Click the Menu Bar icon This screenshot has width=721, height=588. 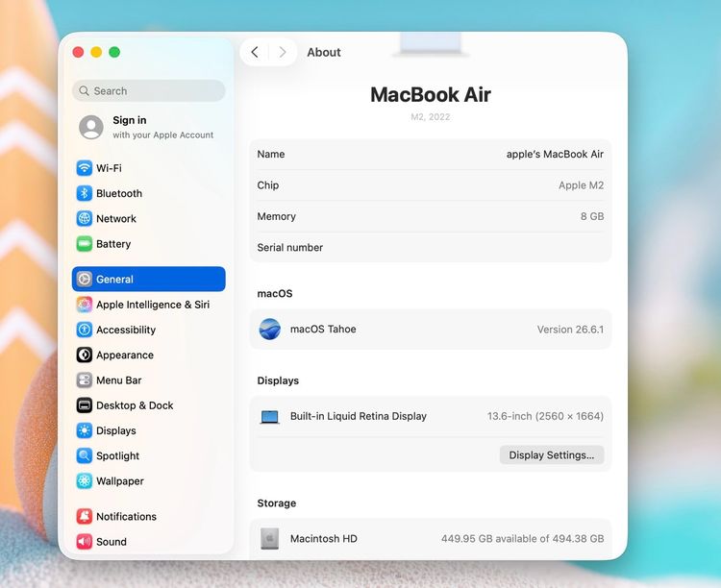pyautogui.click(x=85, y=380)
